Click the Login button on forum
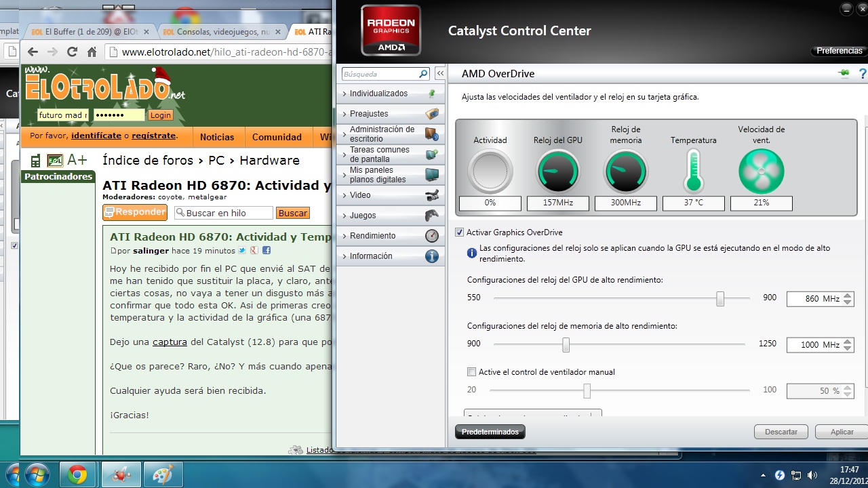868x488 pixels. pos(161,115)
